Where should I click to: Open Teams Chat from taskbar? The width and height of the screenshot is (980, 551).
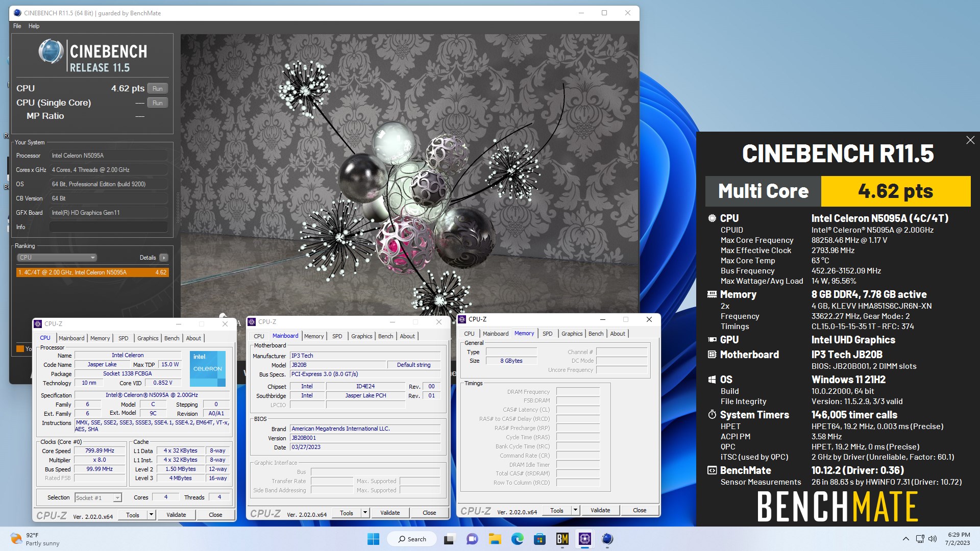(x=472, y=539)
